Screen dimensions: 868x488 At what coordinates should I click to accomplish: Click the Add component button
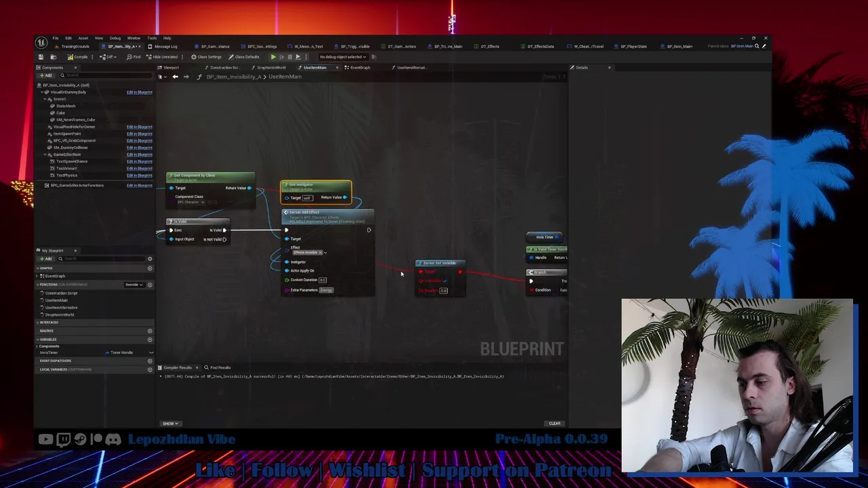pyautogui.click(x=47, y=75)
